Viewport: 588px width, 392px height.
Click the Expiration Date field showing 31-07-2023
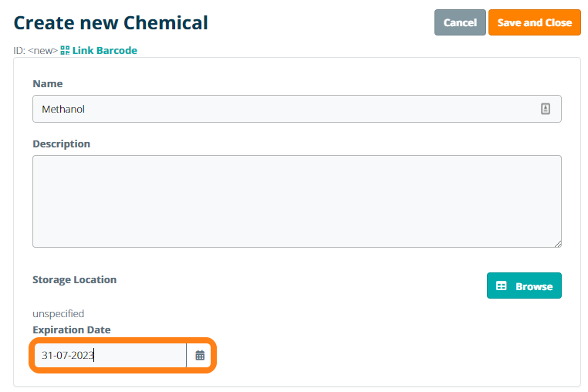pos(108,356)
